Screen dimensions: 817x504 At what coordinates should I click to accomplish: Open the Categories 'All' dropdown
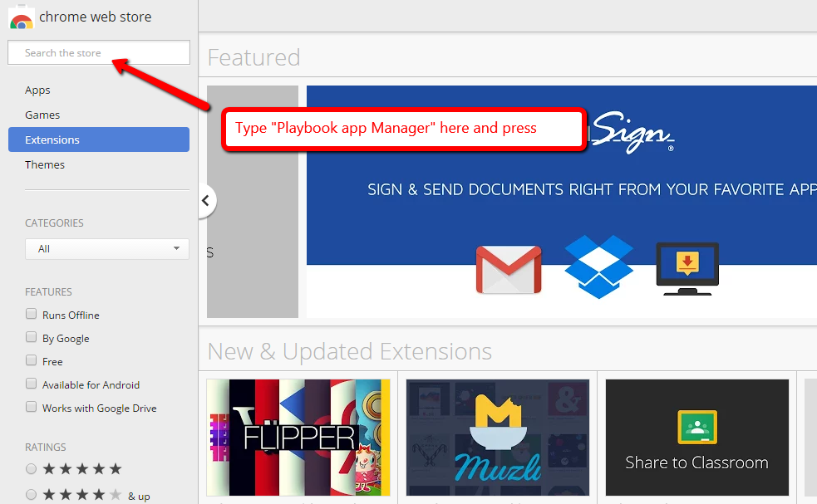[107, 249]
